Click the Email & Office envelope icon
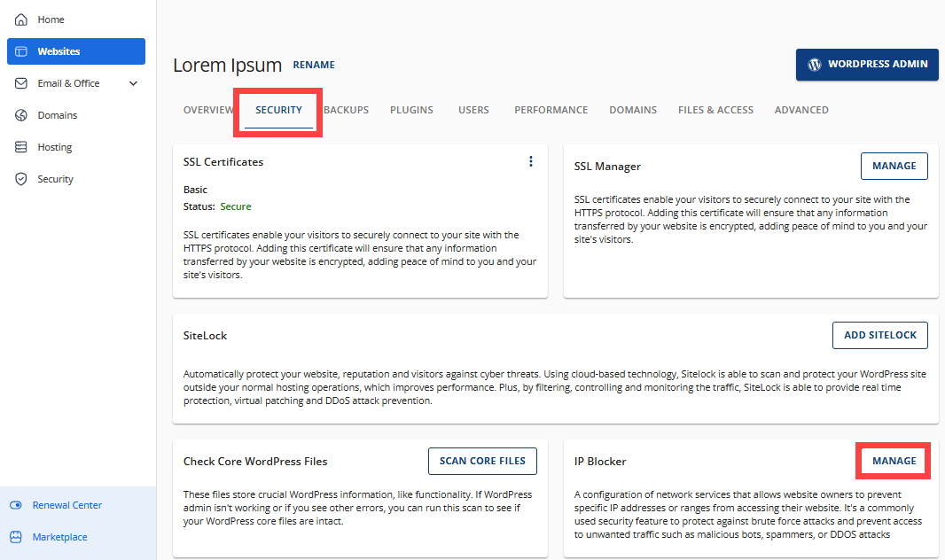Image resolution: width=945 pixels, height=560 pixels. click(21, 83)
